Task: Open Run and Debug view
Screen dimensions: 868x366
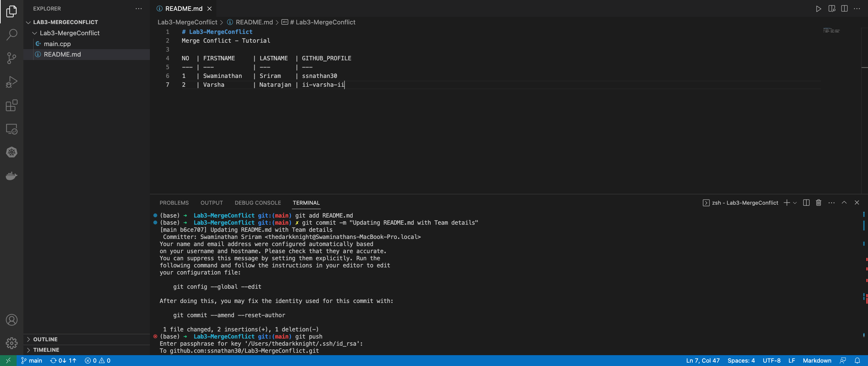Action: point(12,82)
